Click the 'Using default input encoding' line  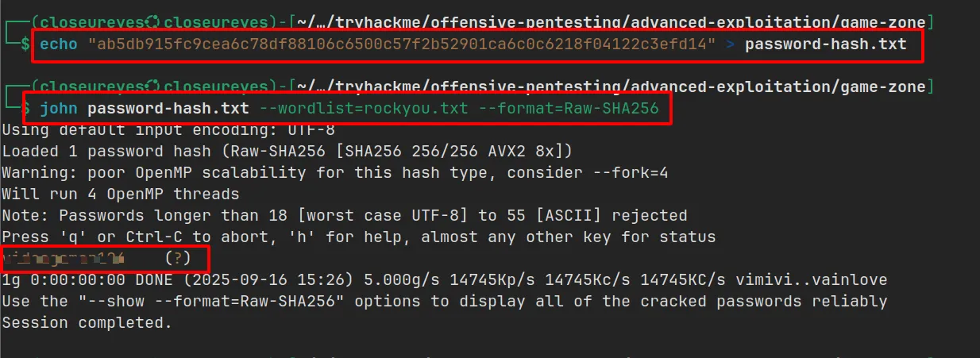click(x=168, y=129)
